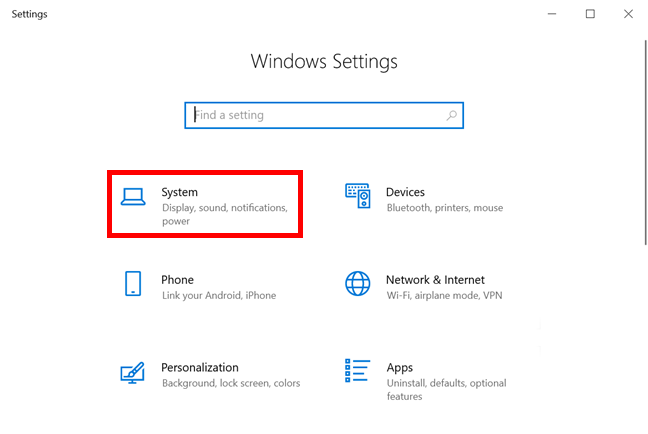Click the vertical scrollbar thumb
Screen dimensions: 648x434
tap(646, 143)
